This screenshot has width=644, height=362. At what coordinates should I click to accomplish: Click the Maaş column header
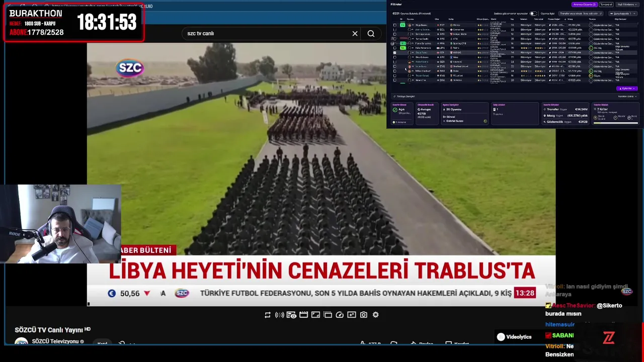click(570, 19)
